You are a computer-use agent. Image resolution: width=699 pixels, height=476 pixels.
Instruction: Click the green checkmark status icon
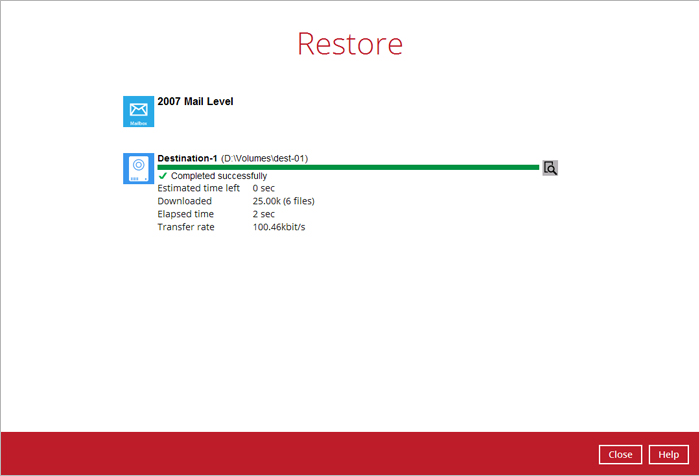point(163,176)
